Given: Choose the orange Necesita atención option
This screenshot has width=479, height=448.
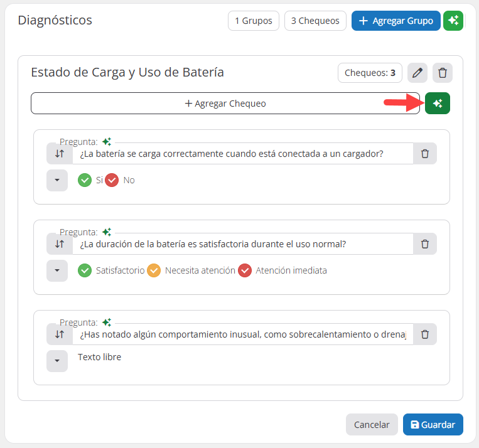Looking at the screenshot, I should coord(154,270).
